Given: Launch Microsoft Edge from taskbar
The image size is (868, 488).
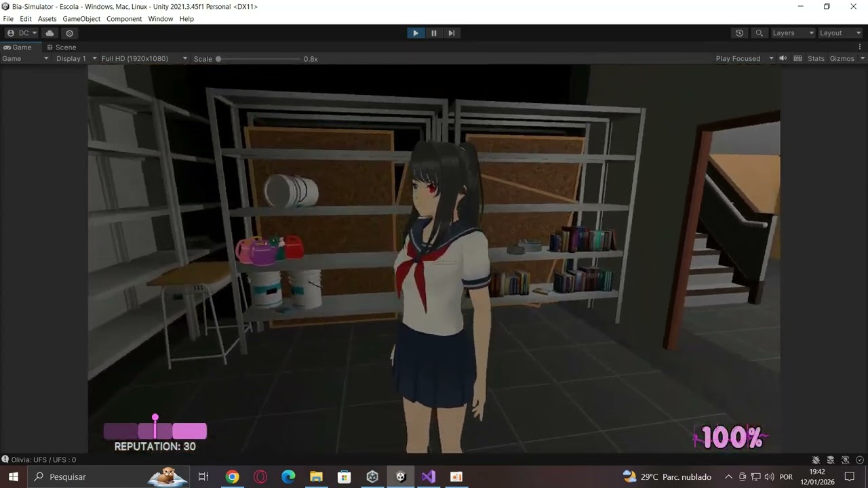Looking at the screenshot, I should point(288,476).
